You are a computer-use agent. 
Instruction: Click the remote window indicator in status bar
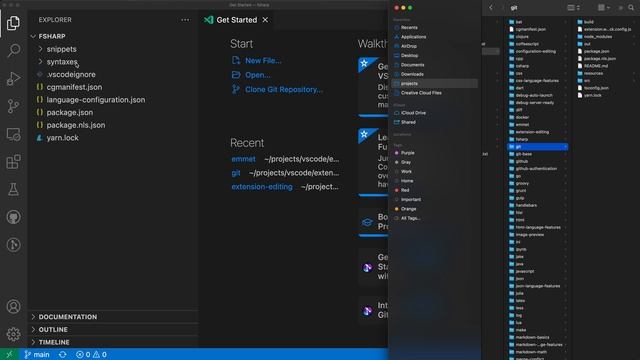coord(9,354)
